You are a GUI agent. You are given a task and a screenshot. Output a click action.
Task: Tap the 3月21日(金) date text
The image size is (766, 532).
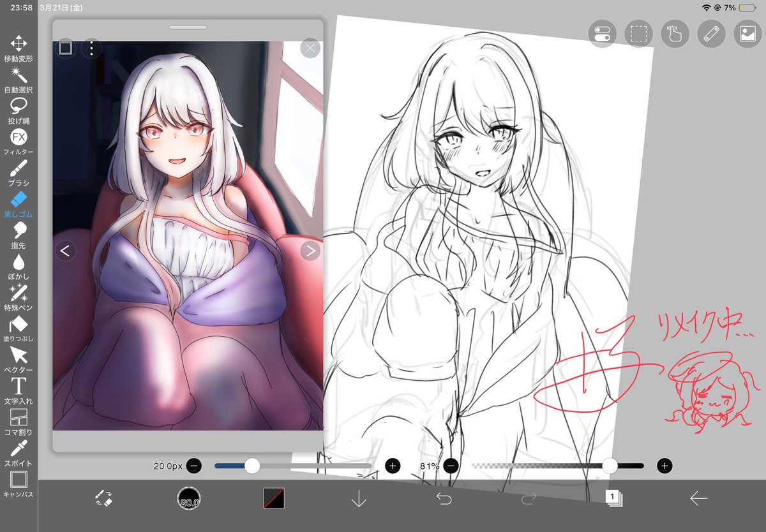[x=61, y=8]
